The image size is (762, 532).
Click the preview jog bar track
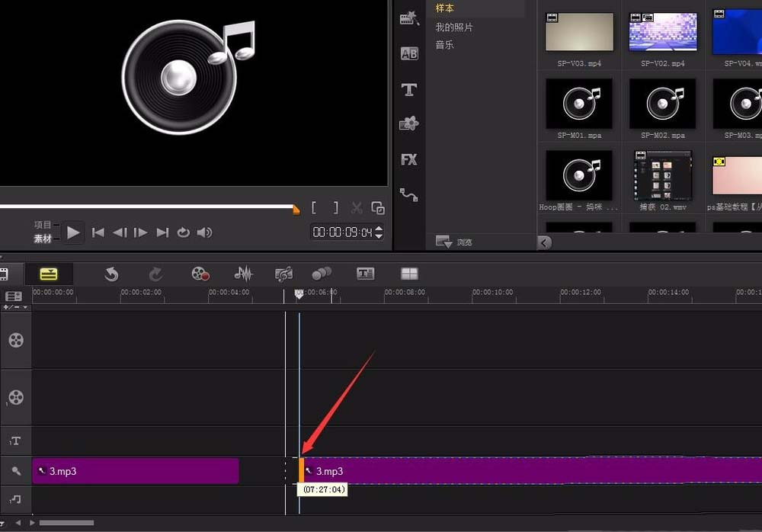[x=146, y=207]
